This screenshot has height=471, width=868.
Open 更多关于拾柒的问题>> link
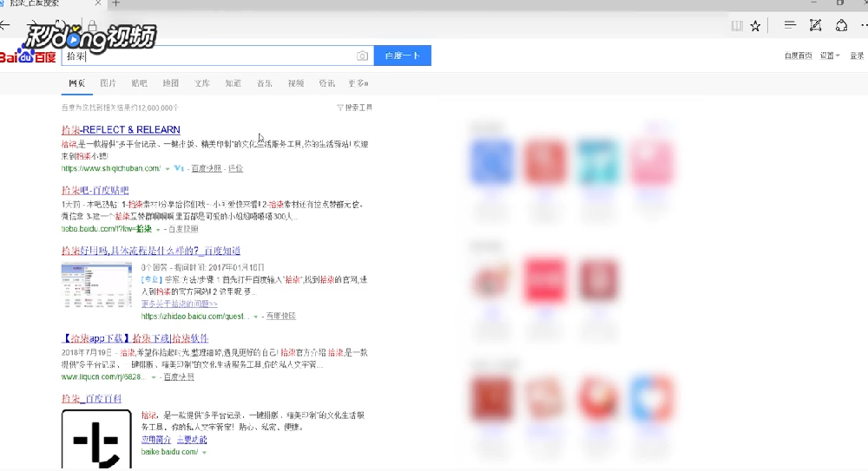pyautogui.click(x=180, y=304)
